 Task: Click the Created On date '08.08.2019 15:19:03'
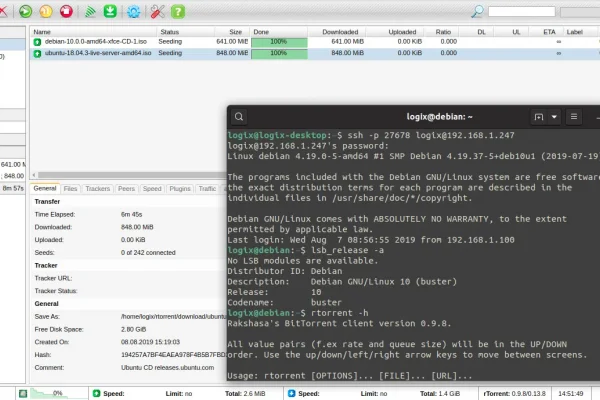coord(150,342)
